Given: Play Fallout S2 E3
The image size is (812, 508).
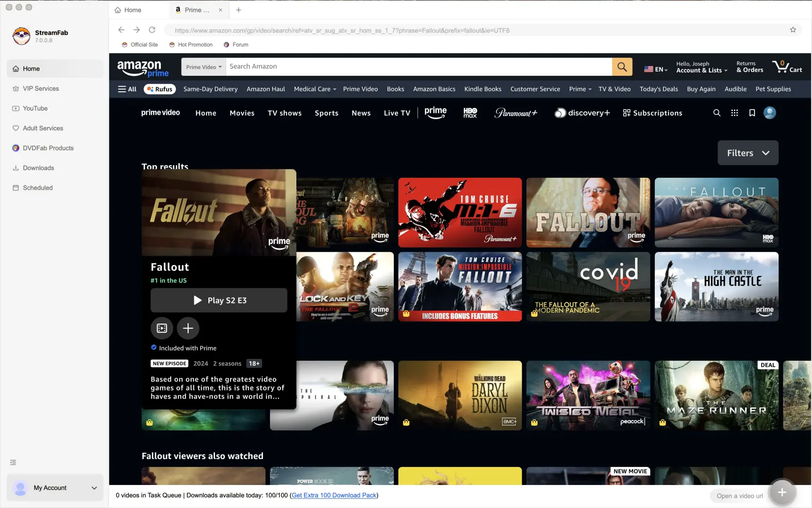Looking at the screenshot, I should pyautogui.click(x=219, y=300).
